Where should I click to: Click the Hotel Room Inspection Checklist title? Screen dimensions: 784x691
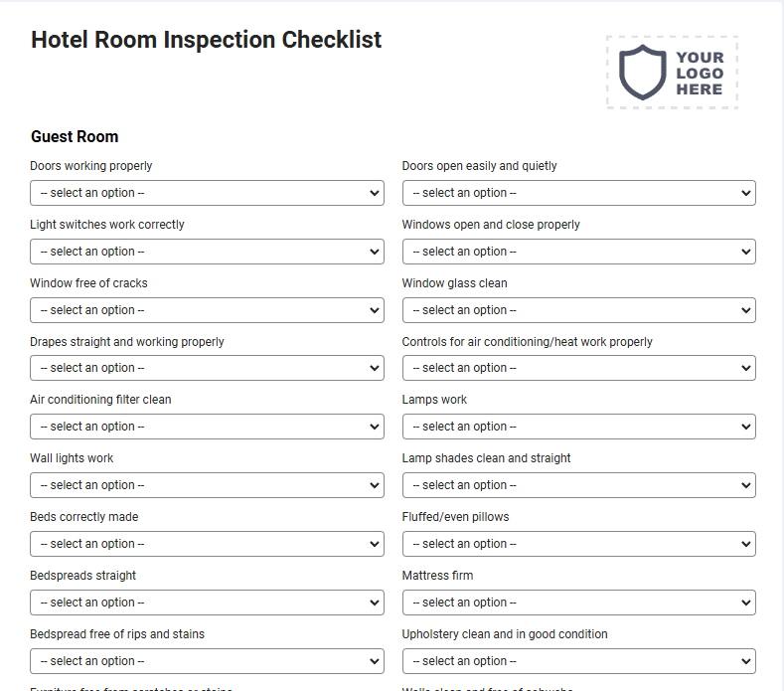pos(206,40)
